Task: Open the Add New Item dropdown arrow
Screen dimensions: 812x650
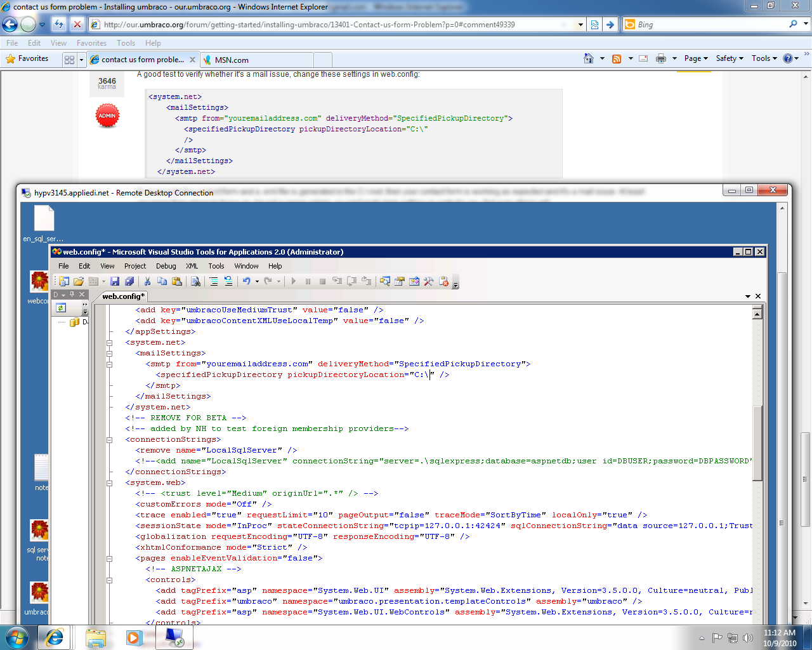Action: pyautogui.click(x=103, y=281)
